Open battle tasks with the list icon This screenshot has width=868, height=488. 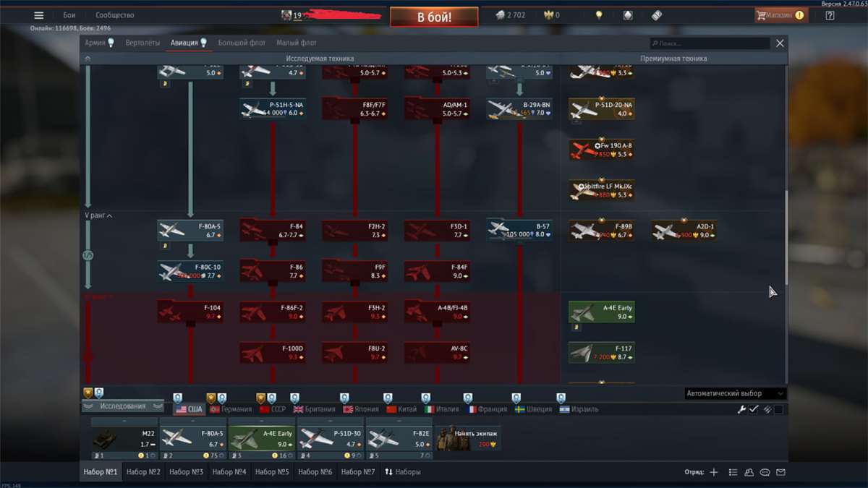733,472
